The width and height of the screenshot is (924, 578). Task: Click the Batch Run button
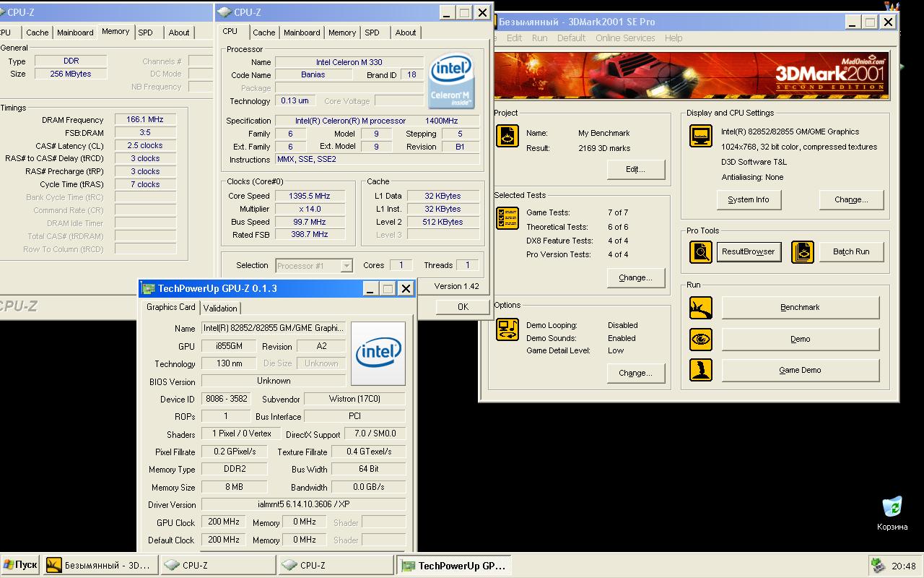(x=851, y=251)
